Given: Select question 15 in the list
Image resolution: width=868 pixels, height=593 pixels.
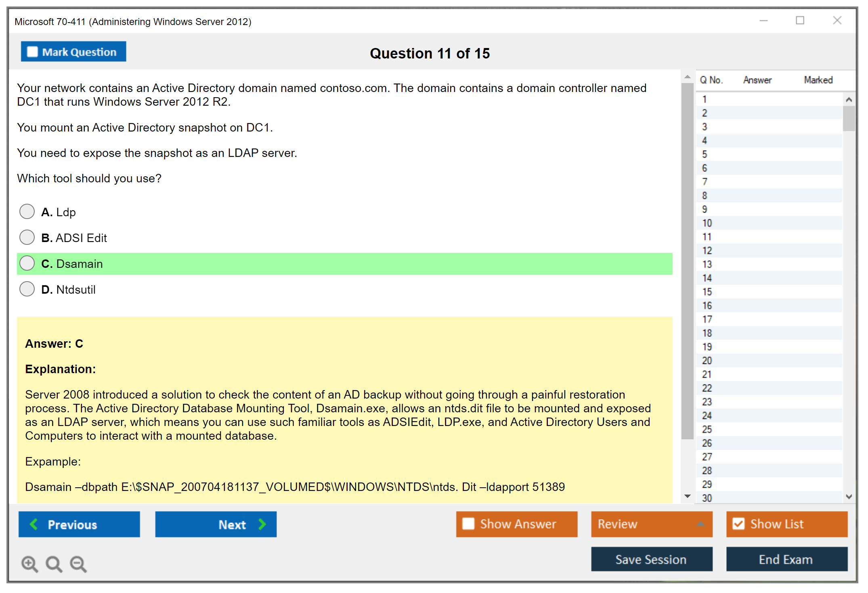Looking at the screenshot, I should [x=707, y=292].
